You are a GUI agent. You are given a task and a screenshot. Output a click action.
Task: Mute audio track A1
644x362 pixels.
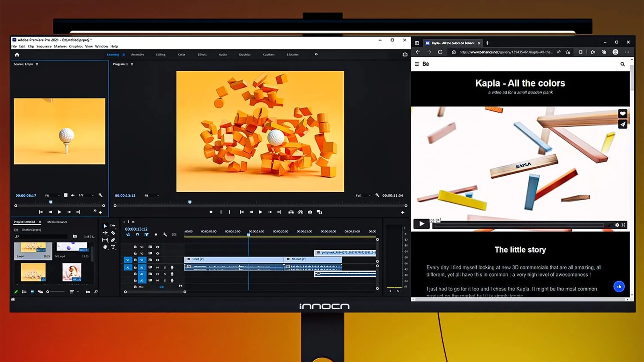157,267
